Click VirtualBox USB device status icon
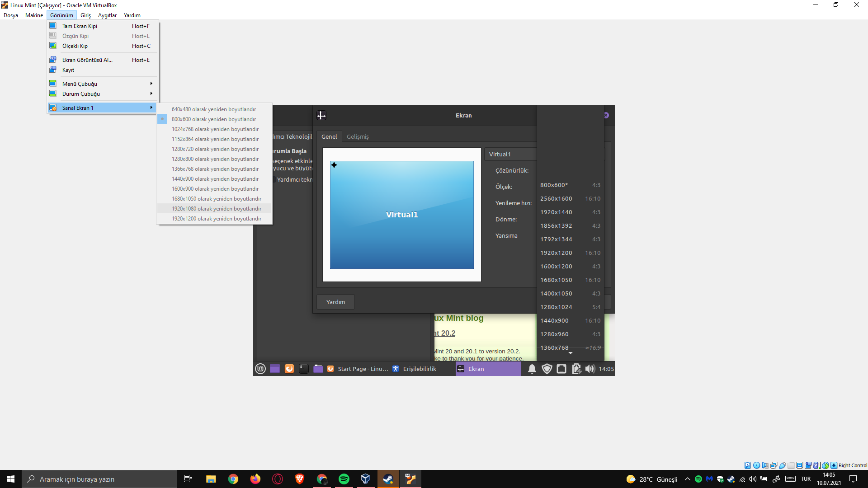The height and width of the screenshot is (488, 868). (x=783, y=465)
